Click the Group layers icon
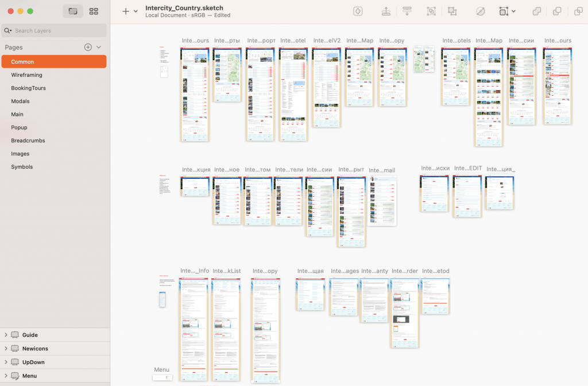This screenshot has height=386, width=588. (431, 11)
